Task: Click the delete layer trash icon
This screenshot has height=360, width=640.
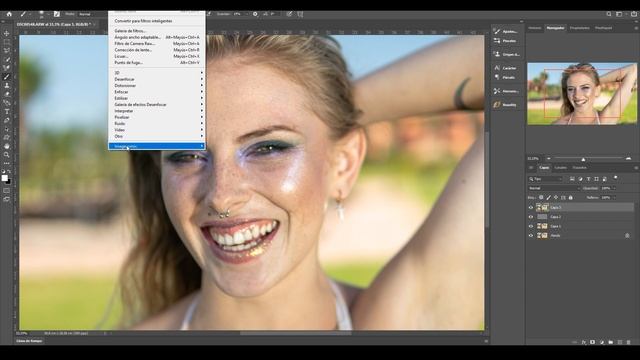Action: pos(629,342)
